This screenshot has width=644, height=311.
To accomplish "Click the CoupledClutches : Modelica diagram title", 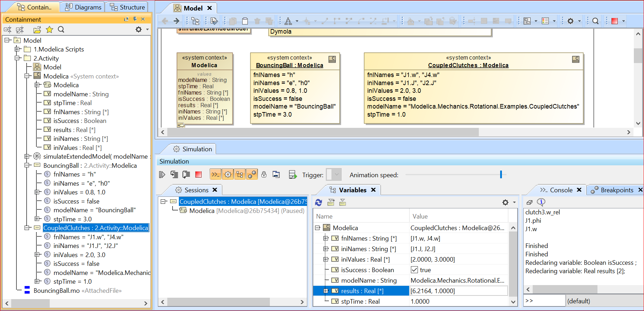I will pos(468,65).
